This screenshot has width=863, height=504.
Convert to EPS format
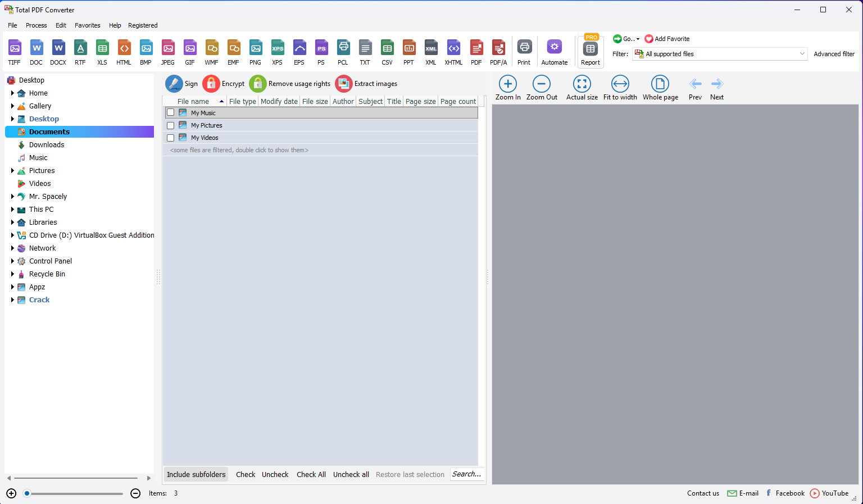coord(299,53)
